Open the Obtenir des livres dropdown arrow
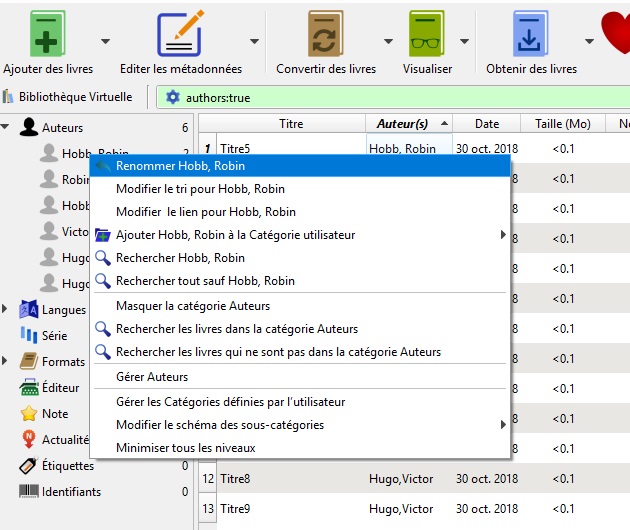Screen dimensions: 630x530 tap(589, 41)
